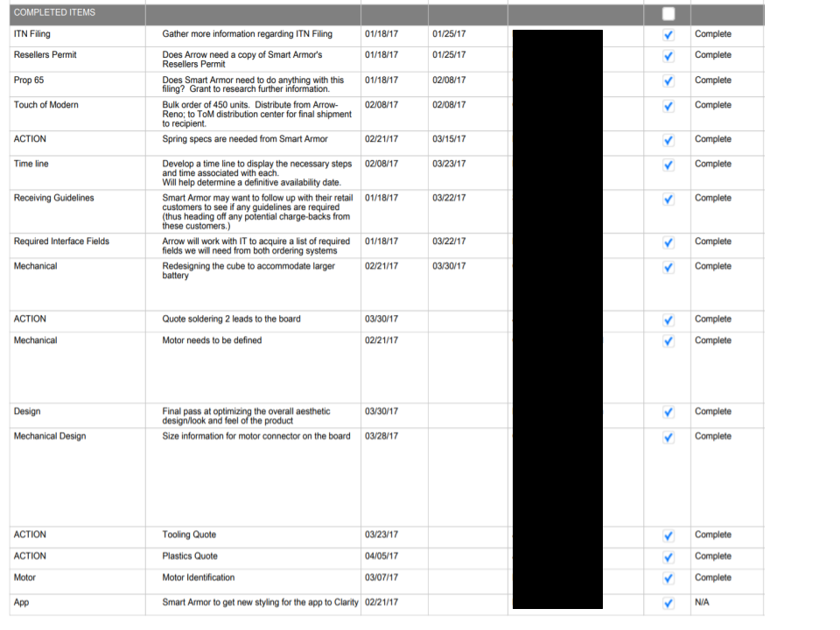840x630 pixels.
Task: Click 02/08/17 end date in Prop 65 row
Action: tap(449, 80)
